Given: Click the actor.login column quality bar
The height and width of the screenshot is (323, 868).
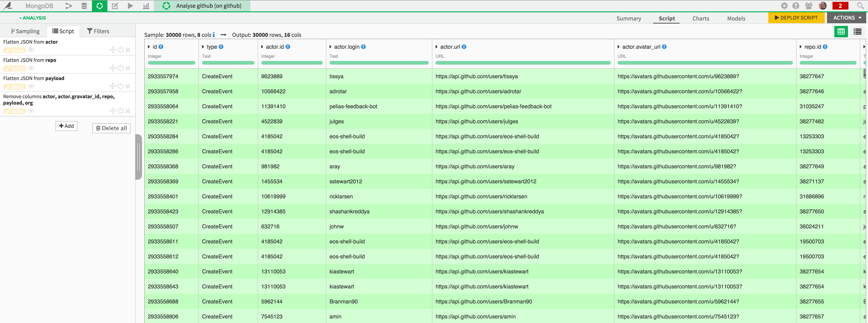Looking at the screenshot, I should (379, 63).
